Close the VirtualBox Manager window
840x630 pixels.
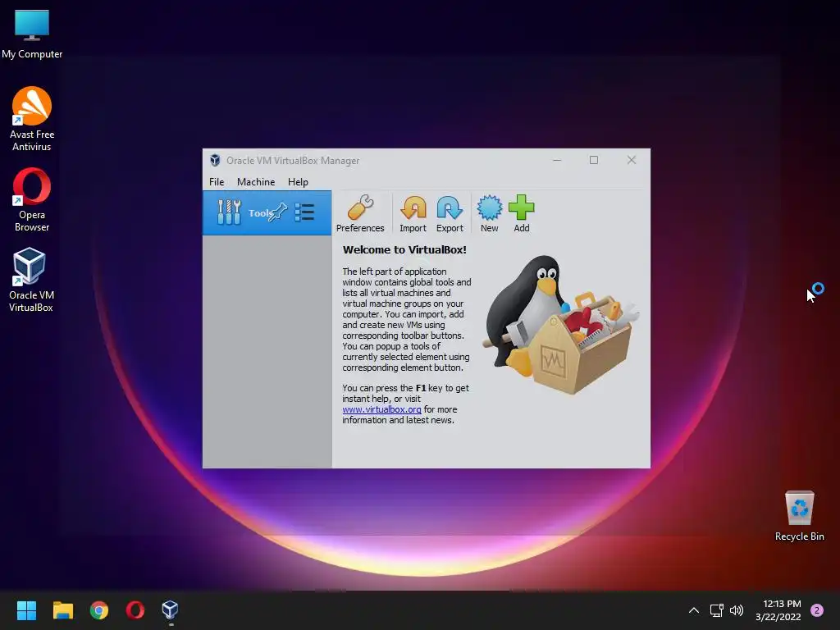(x=632, y=160)
